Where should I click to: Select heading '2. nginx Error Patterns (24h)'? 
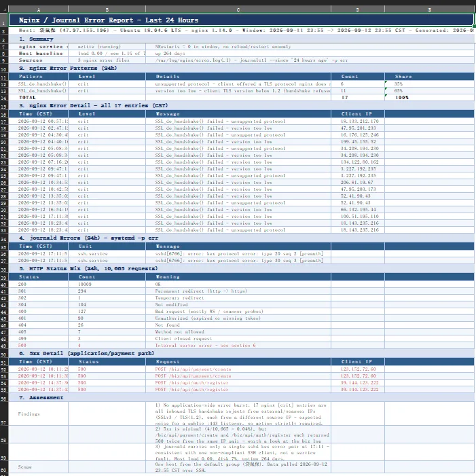[241, 68]
